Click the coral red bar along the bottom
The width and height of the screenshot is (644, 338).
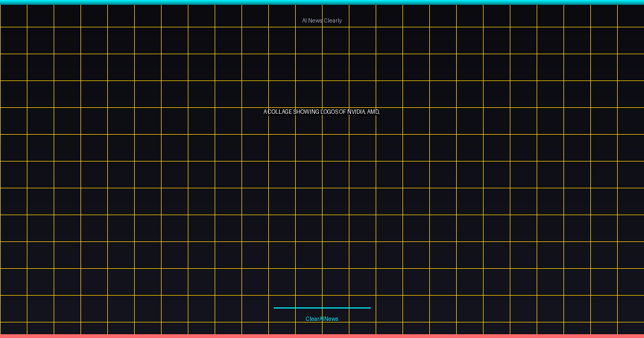(322, 336)
